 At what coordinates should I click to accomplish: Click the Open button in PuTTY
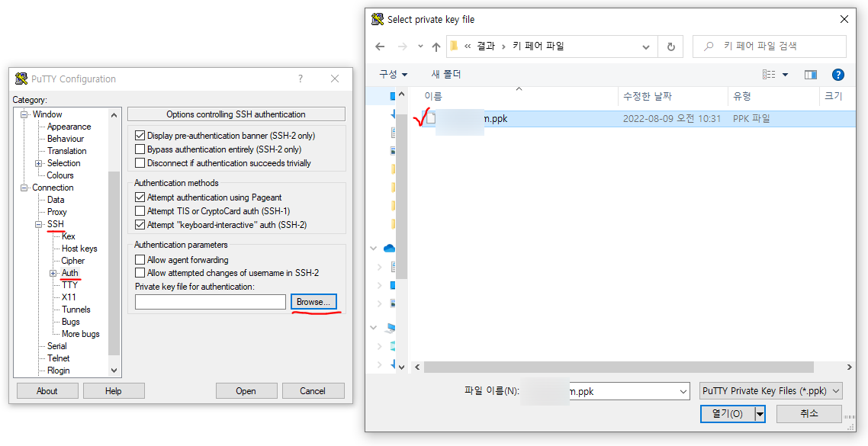coord(246,390)
